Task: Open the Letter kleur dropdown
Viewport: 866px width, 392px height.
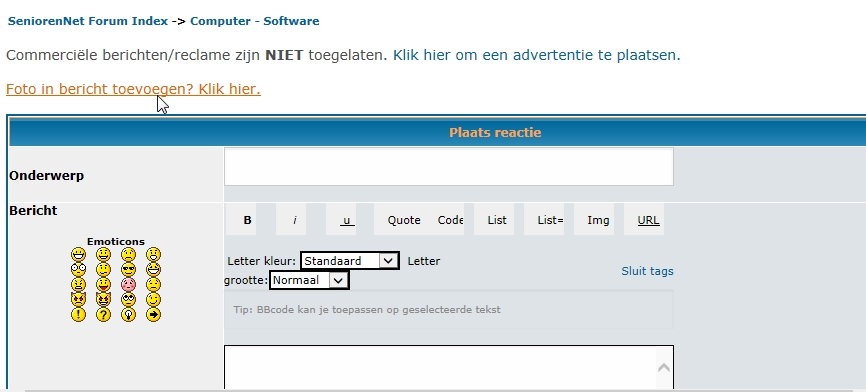Action: [x=350, y=261]
